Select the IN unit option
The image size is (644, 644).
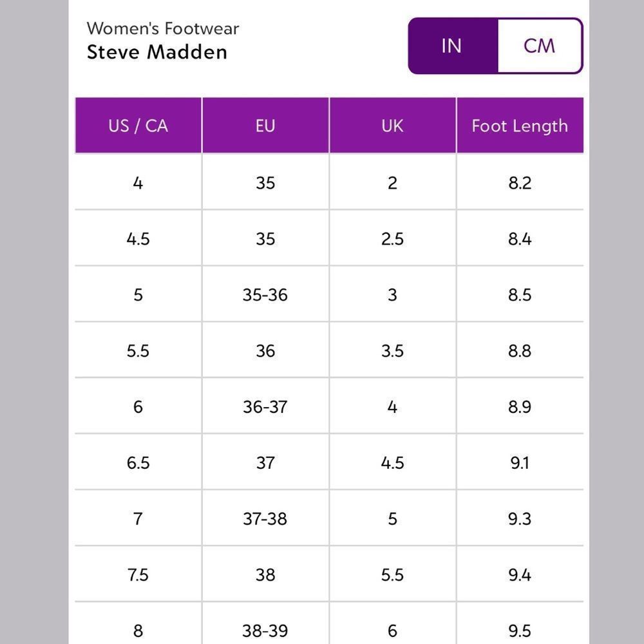pos(452,46)
